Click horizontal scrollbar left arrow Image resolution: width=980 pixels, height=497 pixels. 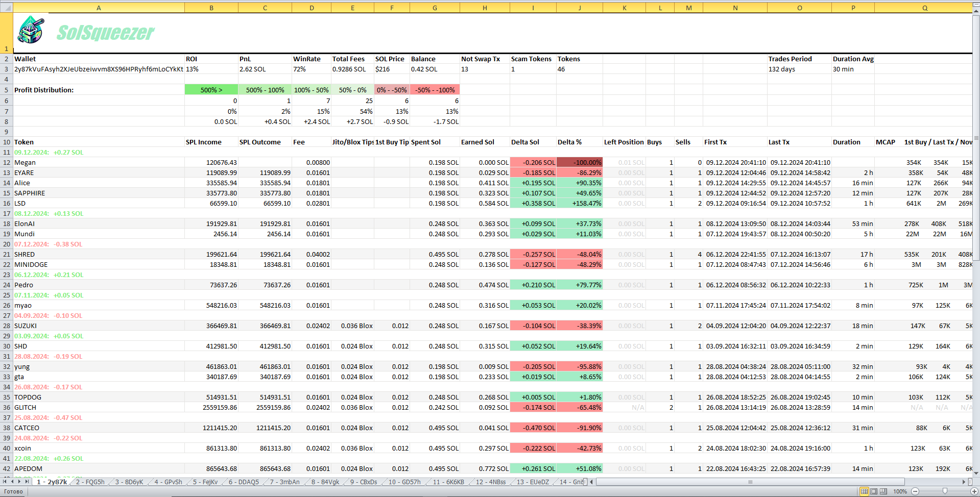(591, 482)
